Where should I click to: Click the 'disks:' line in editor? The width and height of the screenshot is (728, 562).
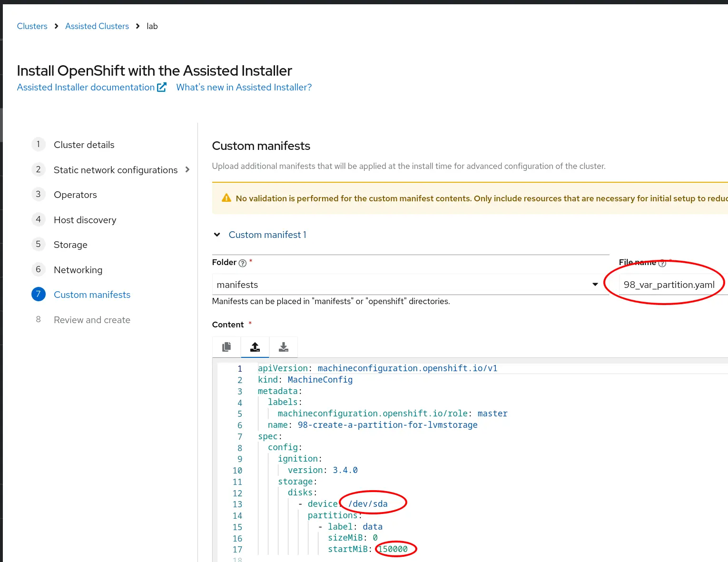click(302, 493)
